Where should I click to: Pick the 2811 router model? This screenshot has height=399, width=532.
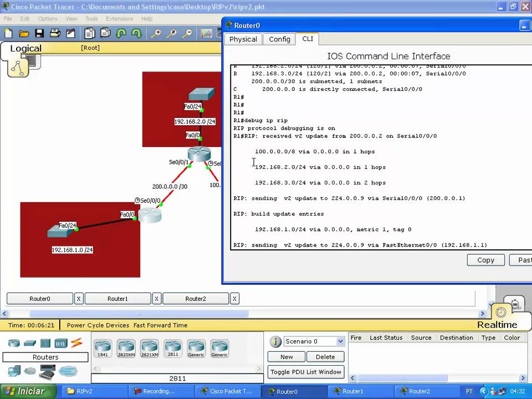[173, 349]
